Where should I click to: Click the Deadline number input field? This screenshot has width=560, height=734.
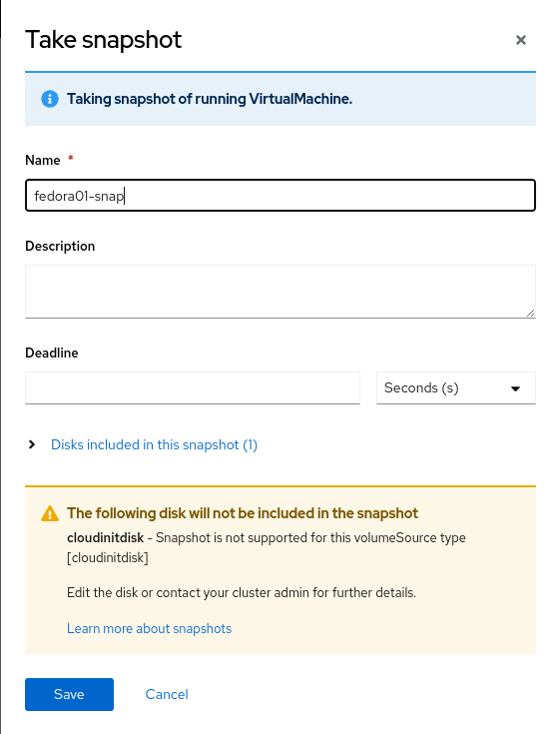tap(193, 388)
